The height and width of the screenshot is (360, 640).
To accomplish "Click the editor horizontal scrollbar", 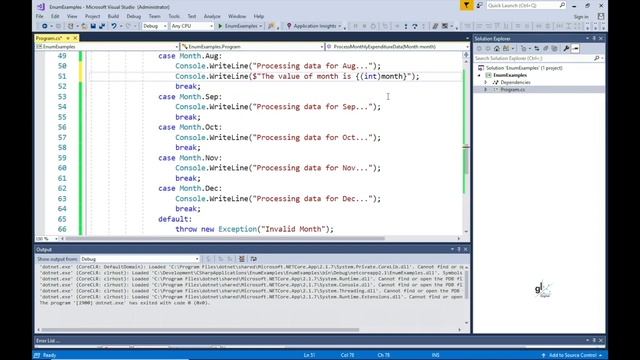I will (x=225, y=239).
